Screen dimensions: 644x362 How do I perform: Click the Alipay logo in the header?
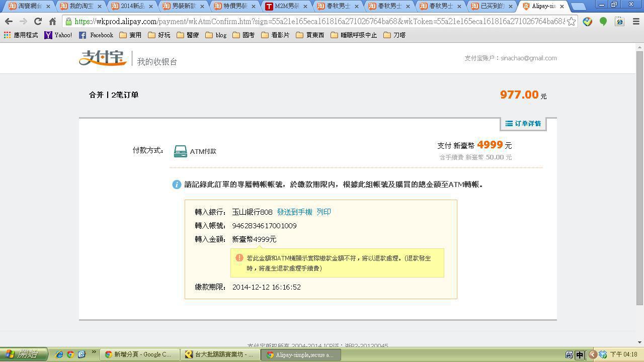pos(103,58)
